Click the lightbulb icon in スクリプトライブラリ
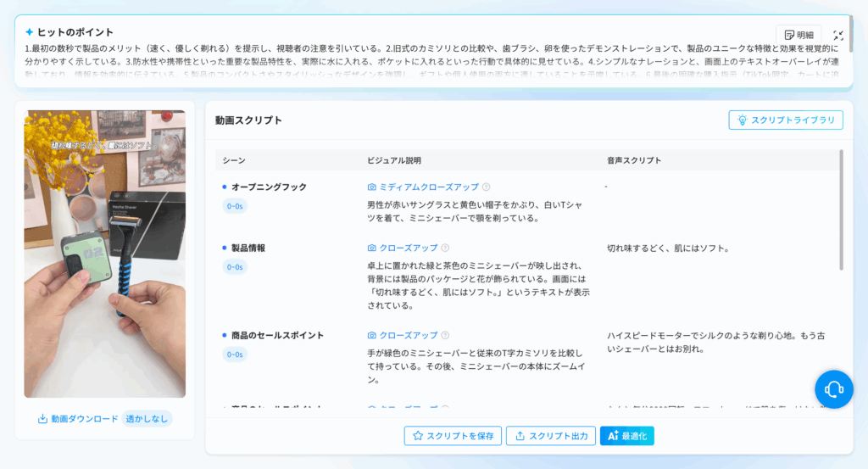Viewport: 868px width, 469px height. (743, 120)
